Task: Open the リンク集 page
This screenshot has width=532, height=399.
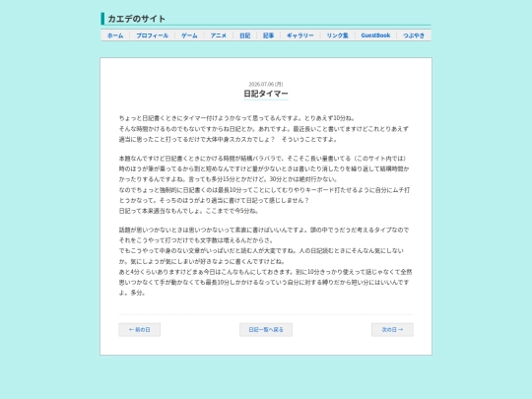Action: point(337,35)
